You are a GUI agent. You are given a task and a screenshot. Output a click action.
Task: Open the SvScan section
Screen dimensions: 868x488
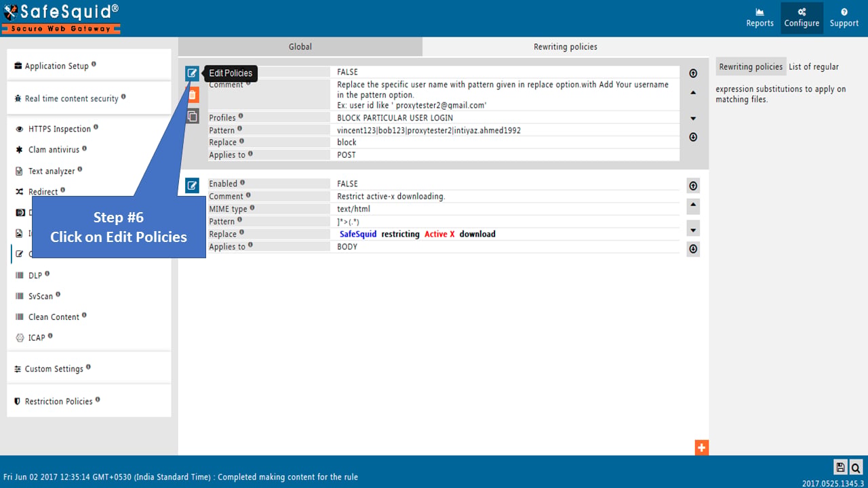point(40,296)
